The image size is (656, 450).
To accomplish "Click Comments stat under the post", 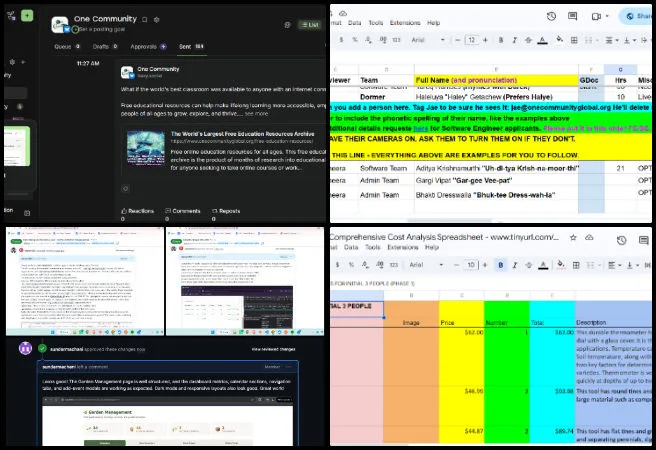I will pyautogui.click(x=183, y=211).
